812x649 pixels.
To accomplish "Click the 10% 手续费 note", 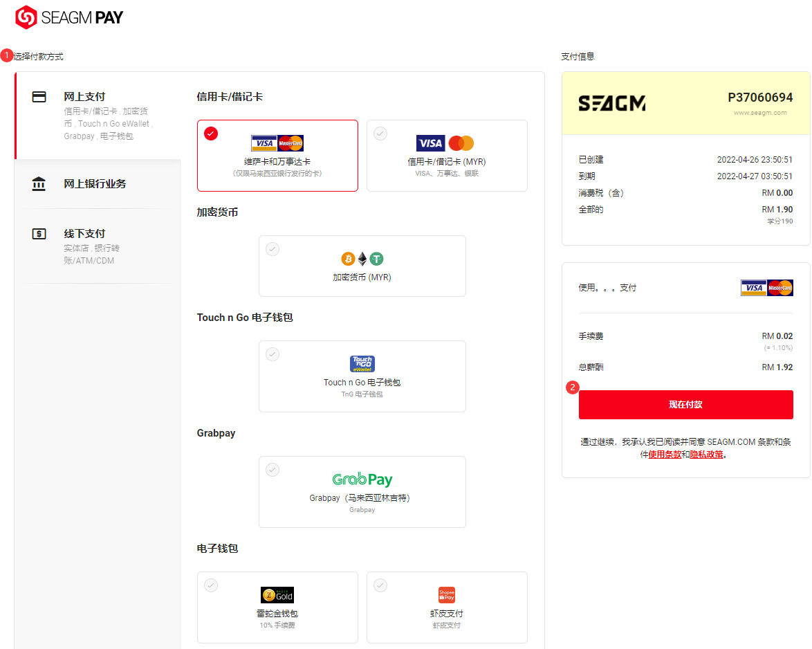I will tap(277, 625).
